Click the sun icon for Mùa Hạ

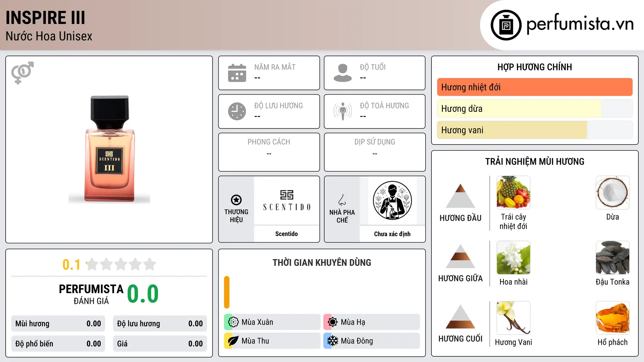coord(332,322)
